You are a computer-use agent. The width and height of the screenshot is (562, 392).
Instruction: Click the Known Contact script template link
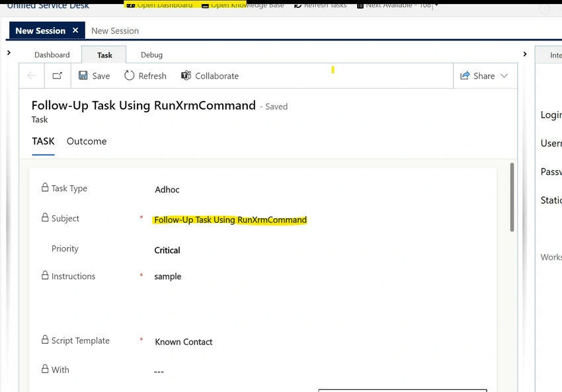click(x=184, y=342)
